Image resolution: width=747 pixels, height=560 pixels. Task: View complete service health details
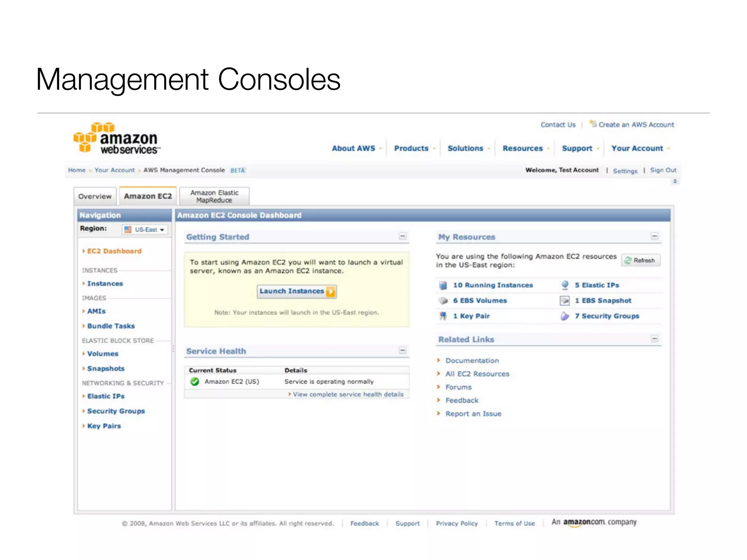[x=348, y=394]
